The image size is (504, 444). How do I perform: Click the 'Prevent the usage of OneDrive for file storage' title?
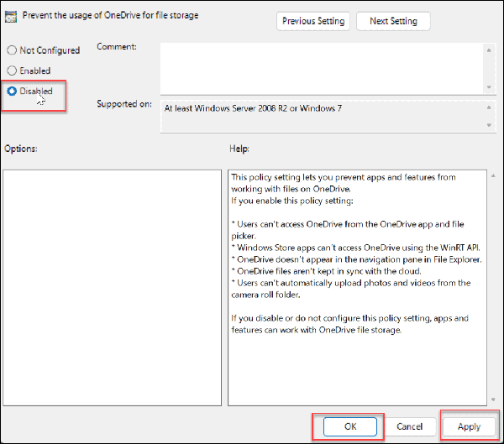(110, 15)
